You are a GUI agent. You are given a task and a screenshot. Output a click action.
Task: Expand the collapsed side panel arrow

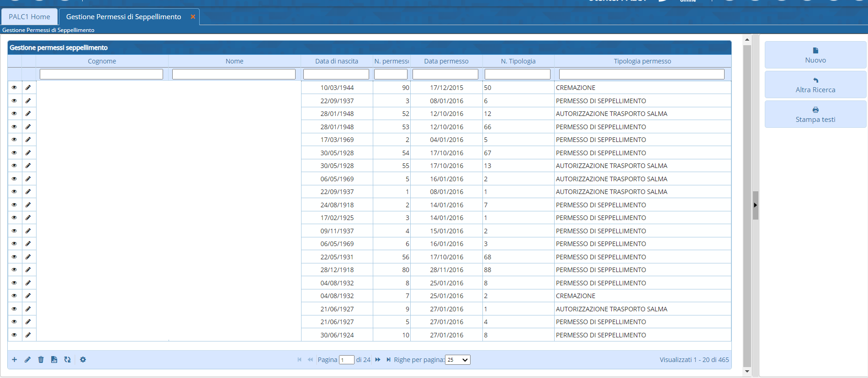(755, 205)
